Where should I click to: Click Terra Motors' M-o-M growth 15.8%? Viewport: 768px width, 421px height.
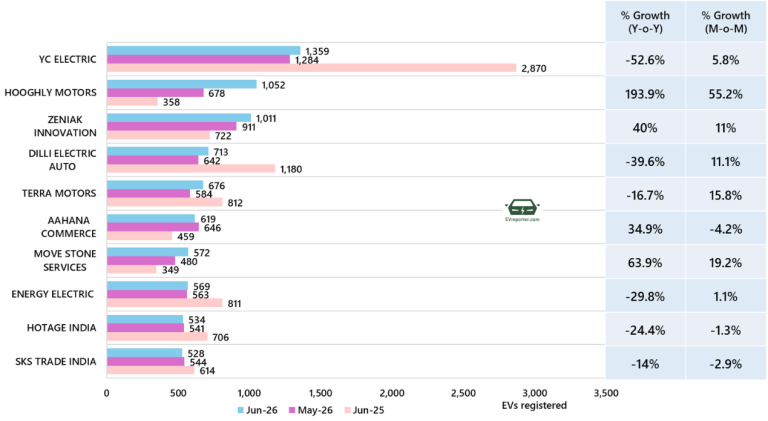coord(726,195)
